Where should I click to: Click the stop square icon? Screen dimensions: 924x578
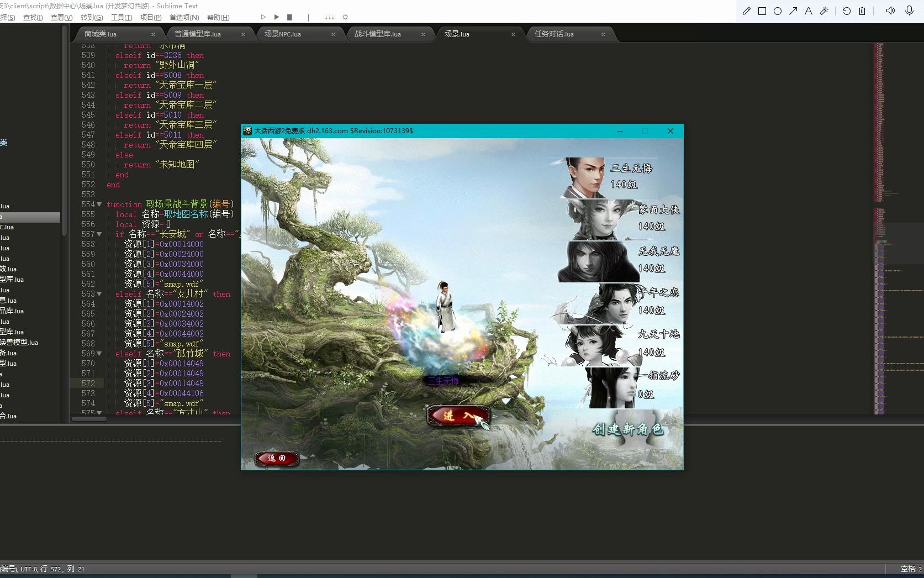pyautogui.click(x=289, y=17)
